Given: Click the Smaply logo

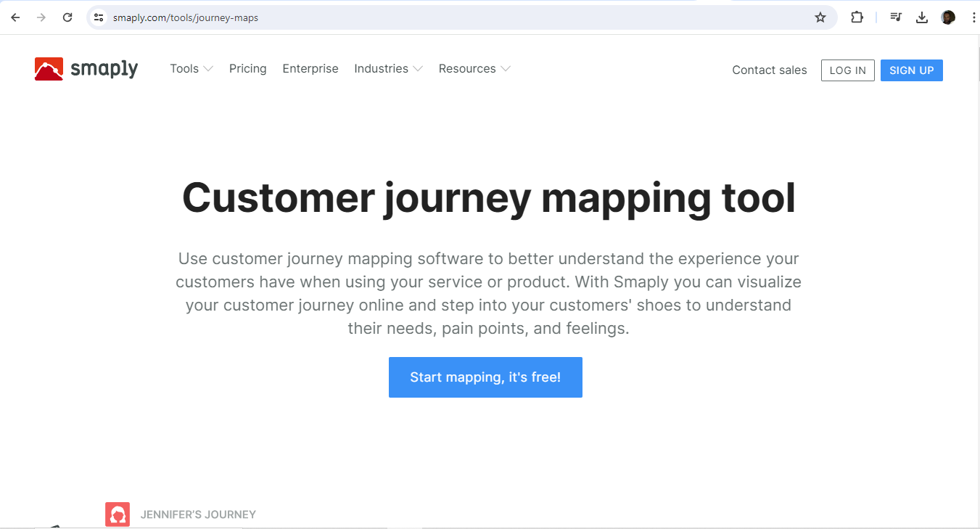Looking at the screenshot, I should [85, 68].
